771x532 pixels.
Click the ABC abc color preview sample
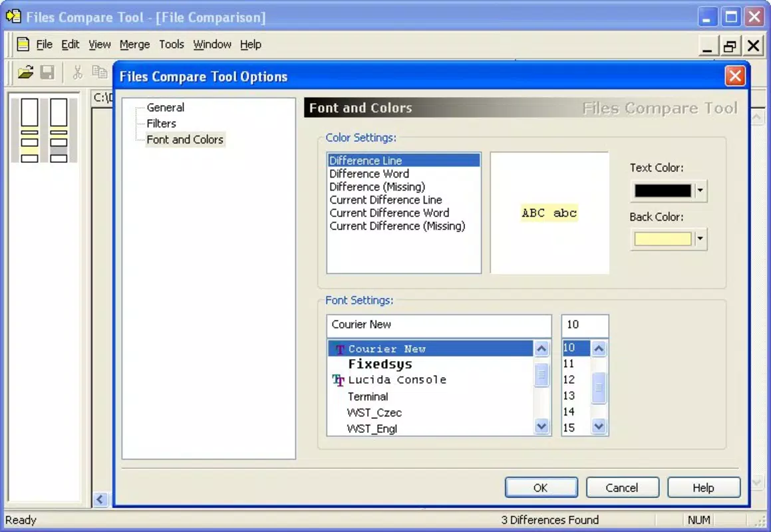[x=549, y=213]
